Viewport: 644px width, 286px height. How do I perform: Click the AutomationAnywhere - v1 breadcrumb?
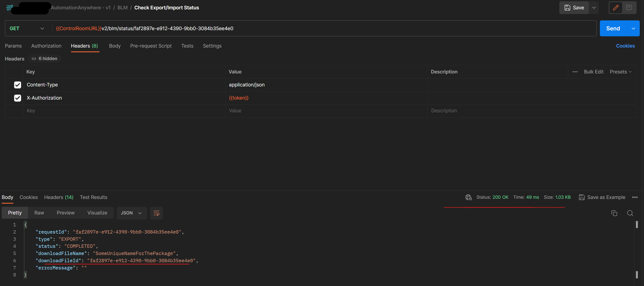(81, 7)
